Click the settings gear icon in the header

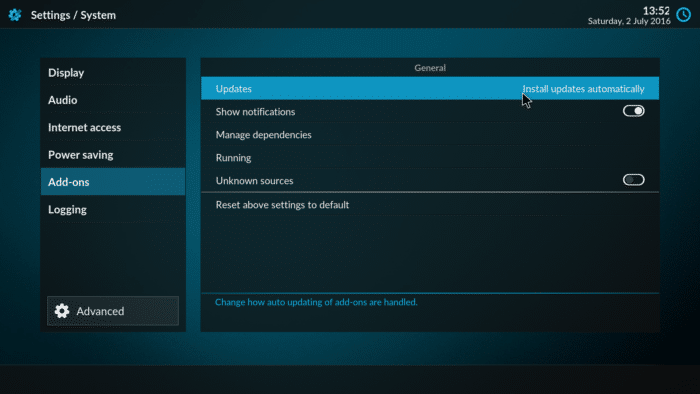coord(15,15)
